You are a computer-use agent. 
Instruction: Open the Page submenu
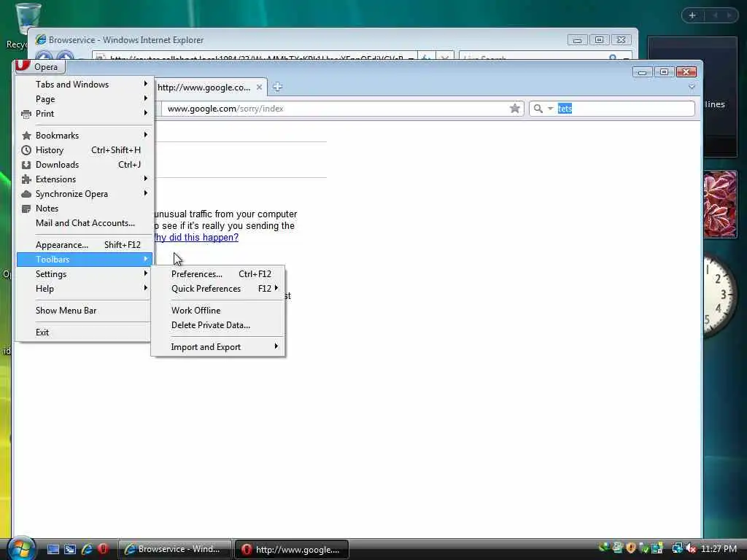pyautogui.click(x=85, y=99)
